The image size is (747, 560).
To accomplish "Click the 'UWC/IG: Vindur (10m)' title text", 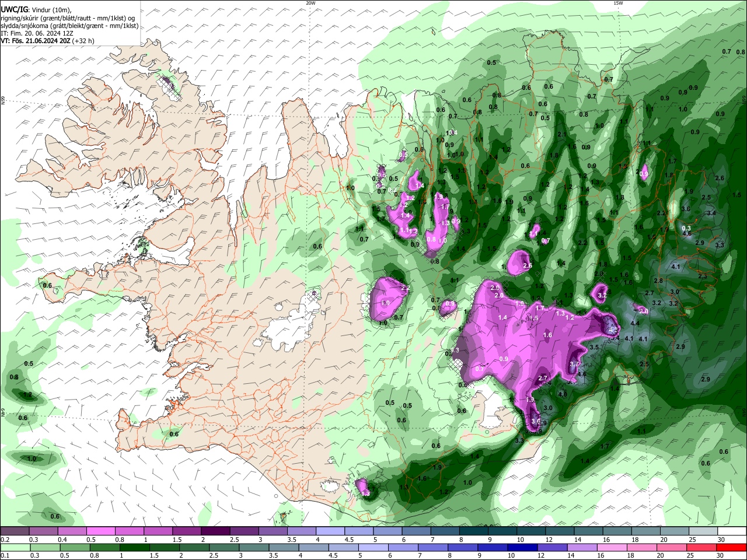I will click(x=36, y=10).
